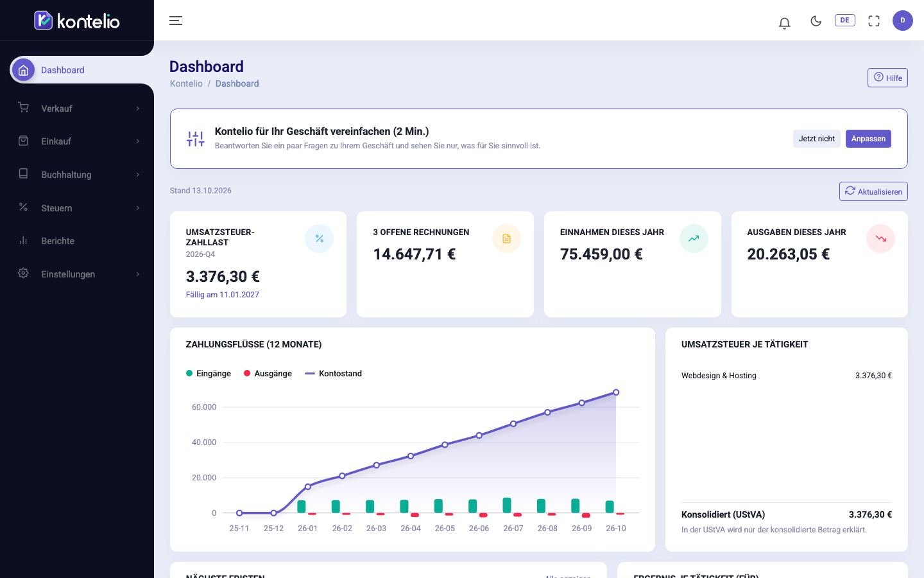Click the upward trend icon on Einnahmen
Image resolution: width=924 pixels, height=578 pixels.
tap(694, 238)
